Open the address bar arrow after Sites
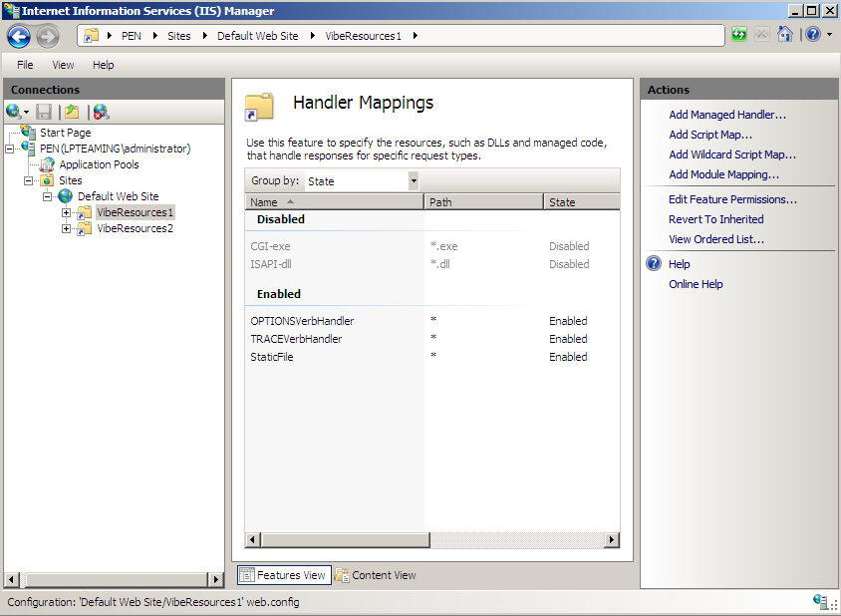 (204, 36)
